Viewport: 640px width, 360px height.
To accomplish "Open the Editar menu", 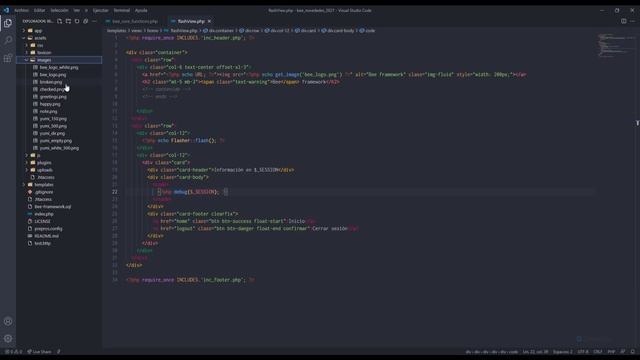I will (40, 10).
